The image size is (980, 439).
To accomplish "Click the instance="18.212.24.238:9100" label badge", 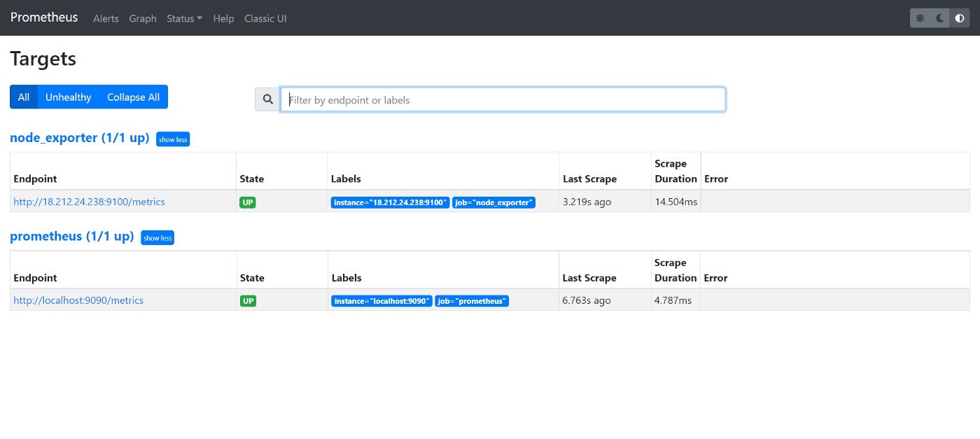I will point(390,202).
